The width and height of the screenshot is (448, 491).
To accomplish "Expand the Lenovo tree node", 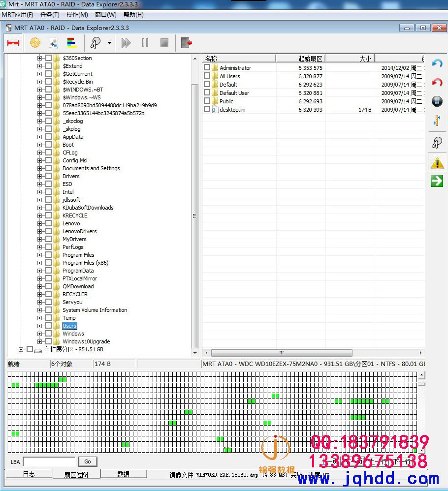I will [39, 223].
